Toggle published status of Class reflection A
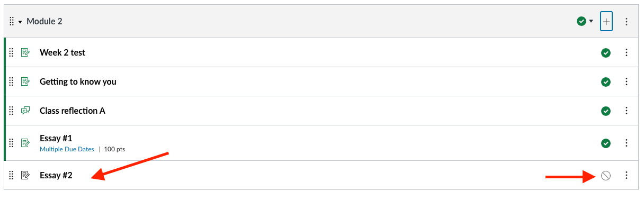The width and height of the screenshot is (644, 200). click(606, 111)
